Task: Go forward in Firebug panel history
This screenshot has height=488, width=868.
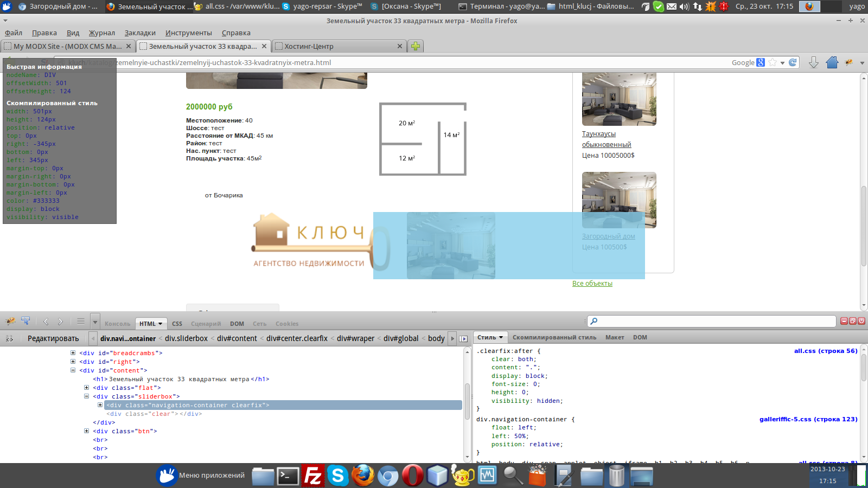Action: (x=60, y=322)
